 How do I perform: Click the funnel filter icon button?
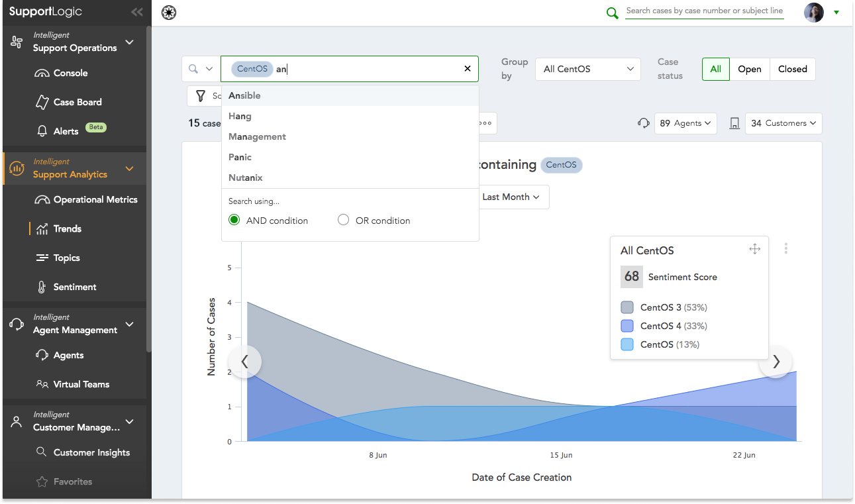coord(201,96)
